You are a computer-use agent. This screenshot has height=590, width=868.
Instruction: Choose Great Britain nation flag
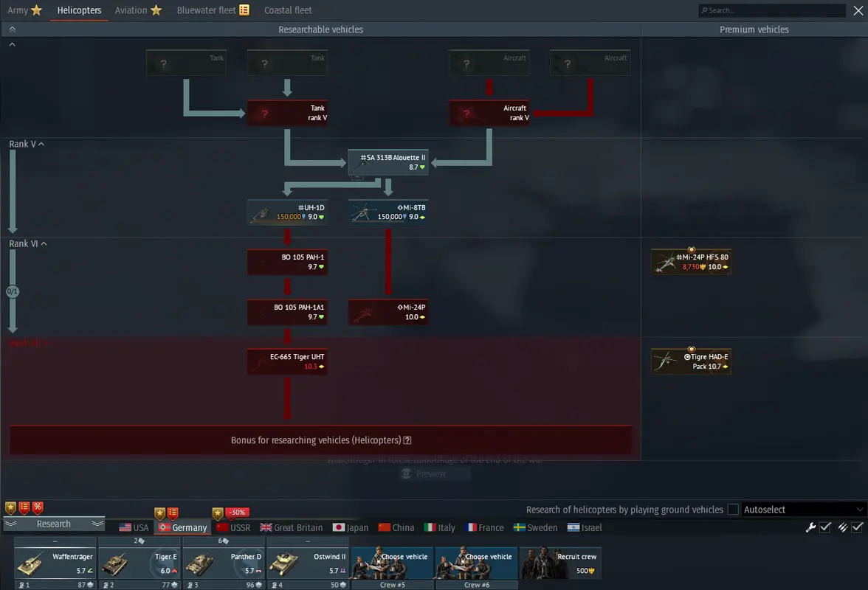coord(291,527)
